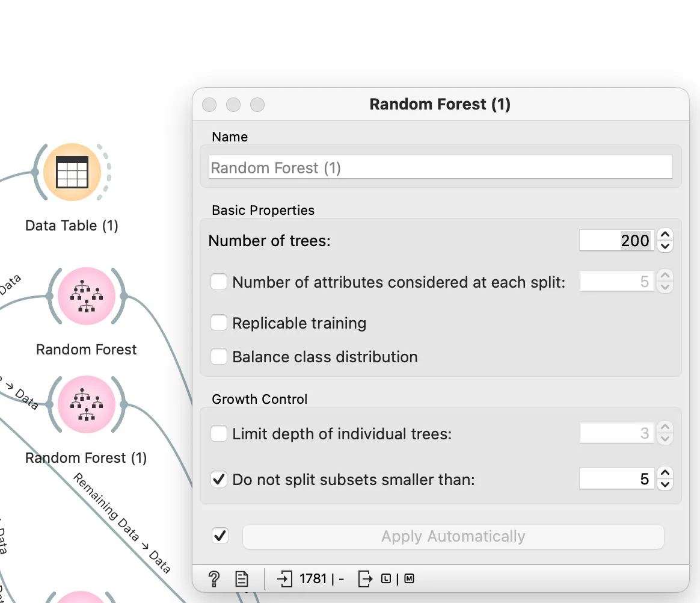Increase minimum subset size with up arrow

pos(665,473)
